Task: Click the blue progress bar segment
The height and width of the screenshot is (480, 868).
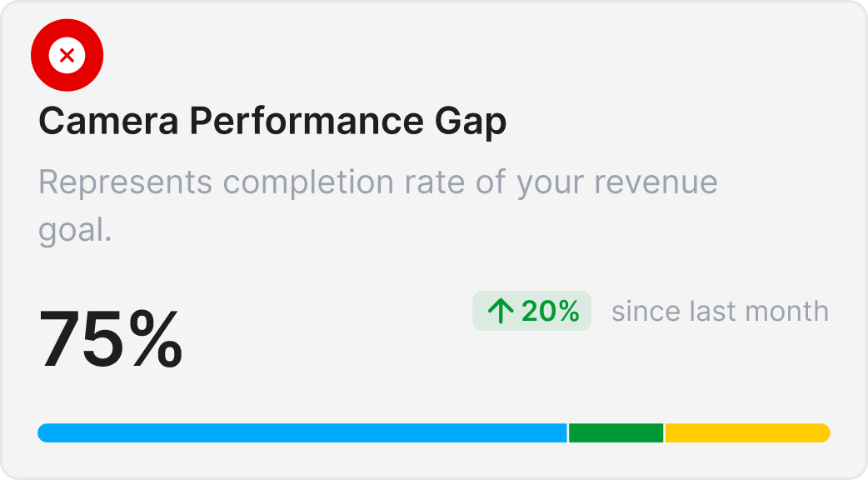Action: click(302, 432)
